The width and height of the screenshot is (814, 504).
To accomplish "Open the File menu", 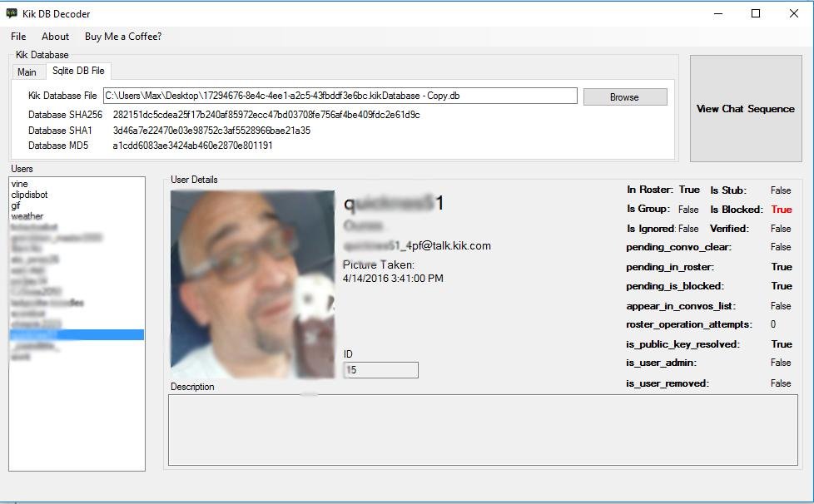I will [x=18, y=37].
